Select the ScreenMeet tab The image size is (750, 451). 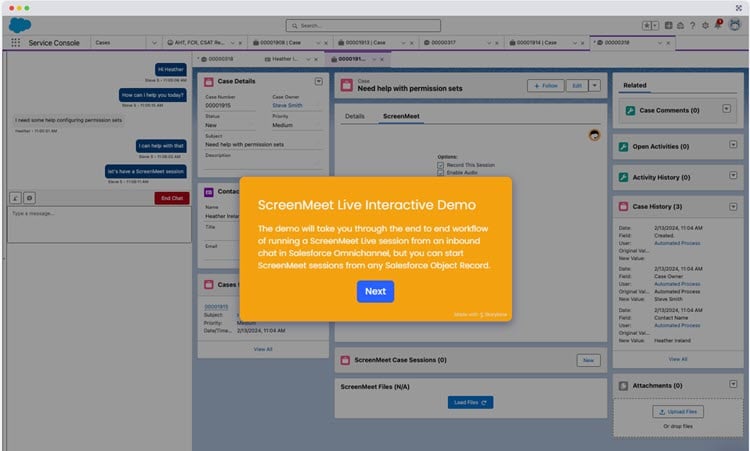(401, 116)
